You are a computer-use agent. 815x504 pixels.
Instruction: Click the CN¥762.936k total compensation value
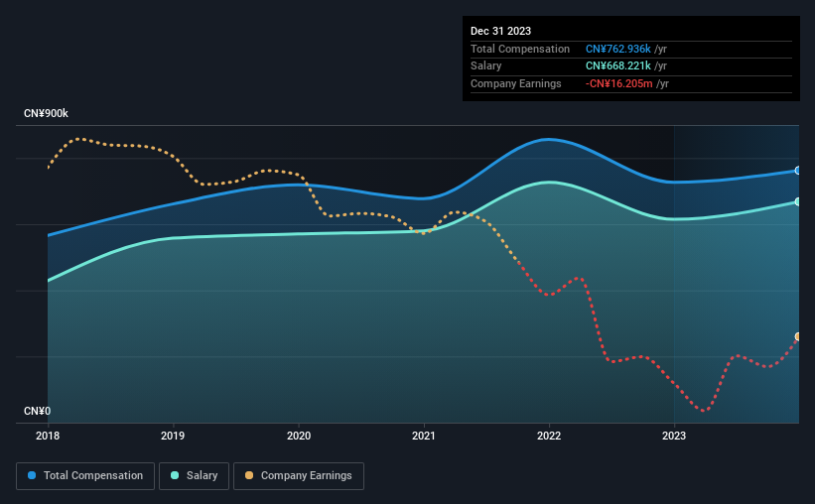[x=618, y=49]
